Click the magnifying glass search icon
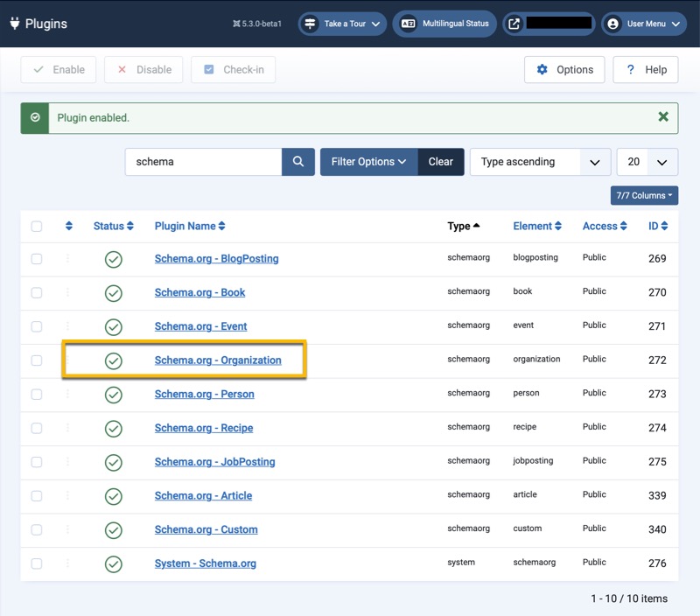The height and width of the screenshot is (616, 700). [x=298, y=162]
